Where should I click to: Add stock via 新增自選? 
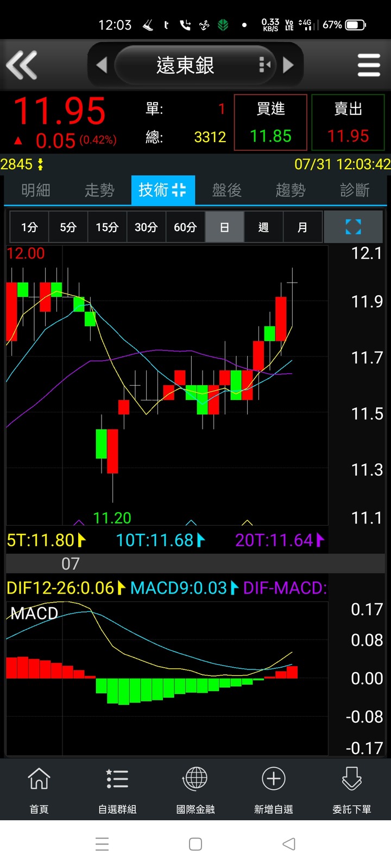point(274,790)
